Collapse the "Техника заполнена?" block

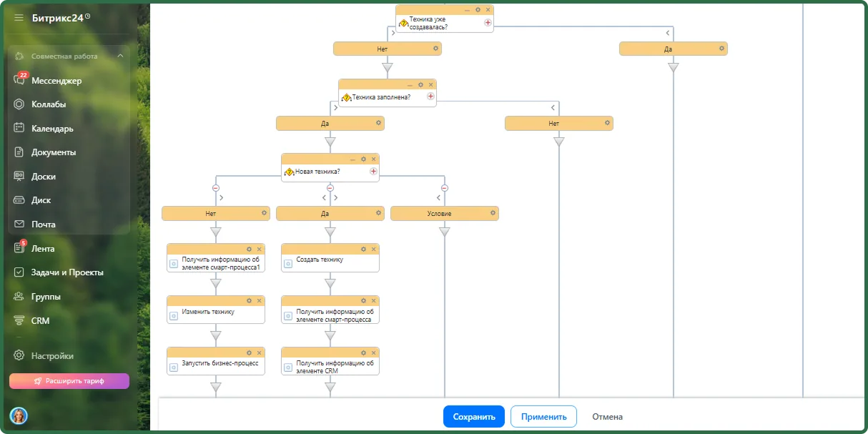tap(410, 84)
